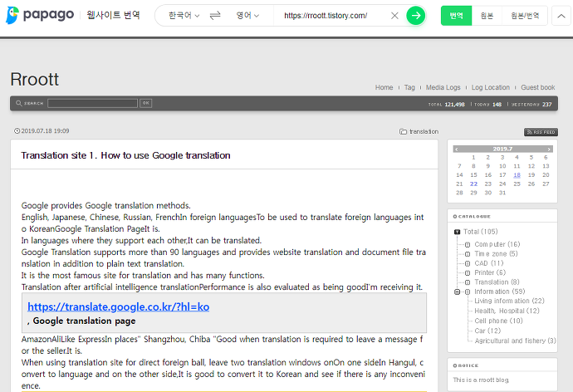The image size is (573, 392).
Task: Select the 원본/번역 view tab
Action: (x=524, y=16)
